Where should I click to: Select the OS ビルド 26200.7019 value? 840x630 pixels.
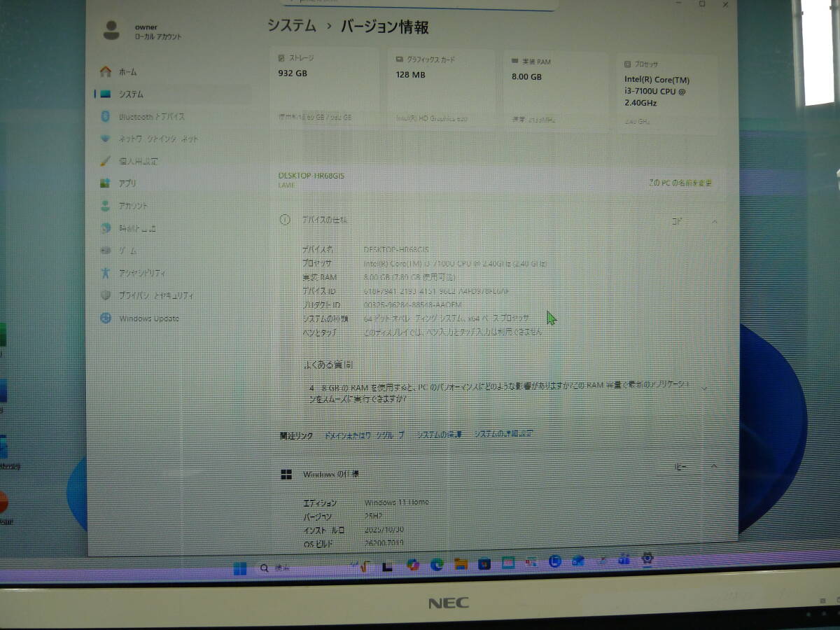coord(384,543)
